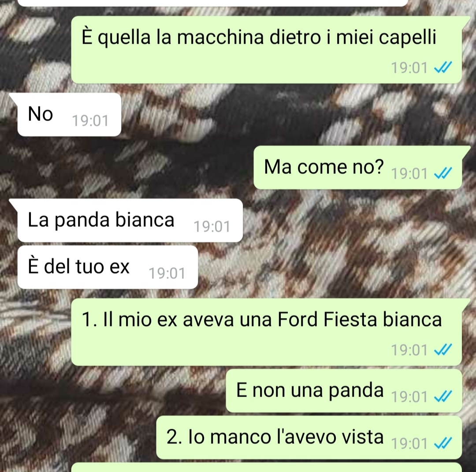The height and width of the screenshot is (472, 476).
Task: Tap the partly visible white bubble at the top
Action: pos(212,3)
